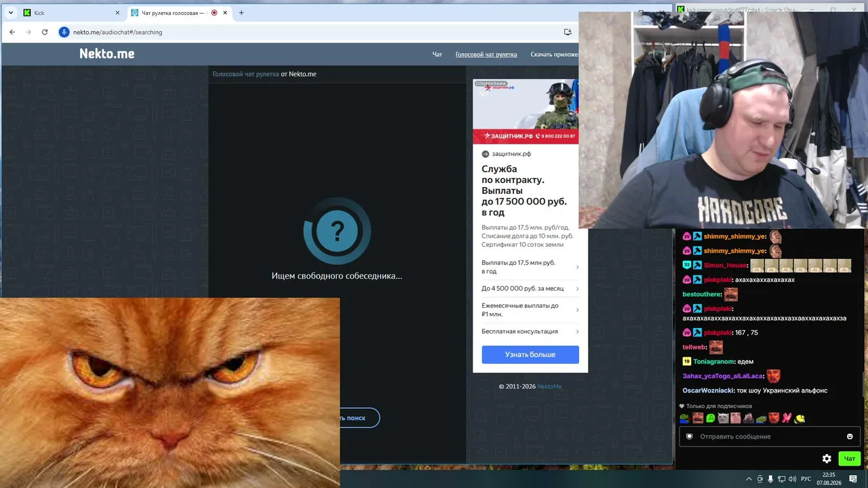Click the shield icon in chat input
This screenshot has width=868, height=488.
tap(690, 436)
